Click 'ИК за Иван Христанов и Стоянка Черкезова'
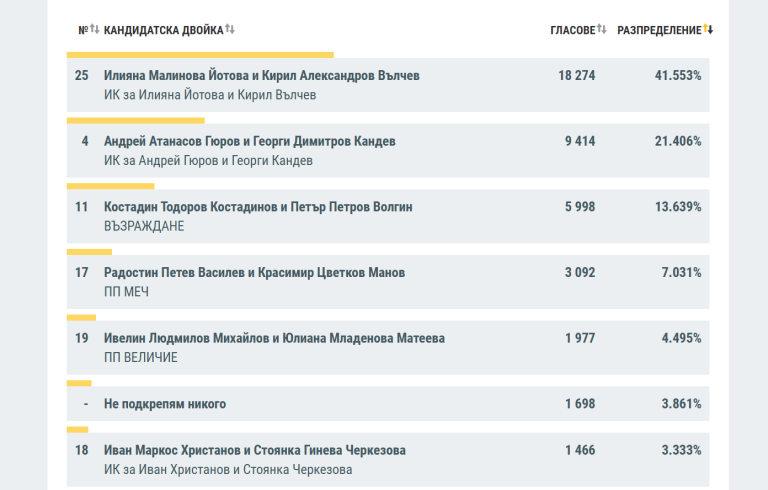The image size is (768, 490). click(x=228, y=469)
